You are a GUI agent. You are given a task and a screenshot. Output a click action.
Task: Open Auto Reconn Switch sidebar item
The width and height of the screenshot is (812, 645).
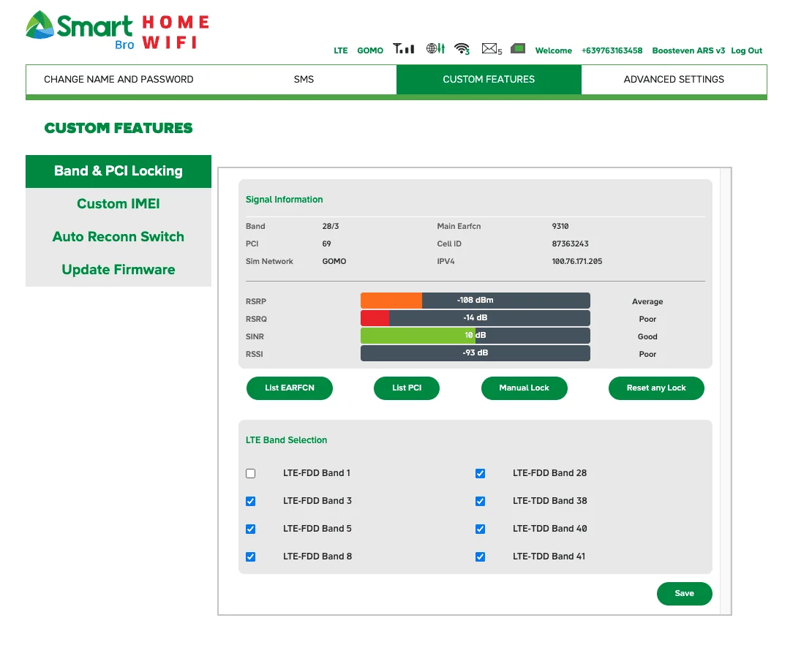tap(119, 236)
